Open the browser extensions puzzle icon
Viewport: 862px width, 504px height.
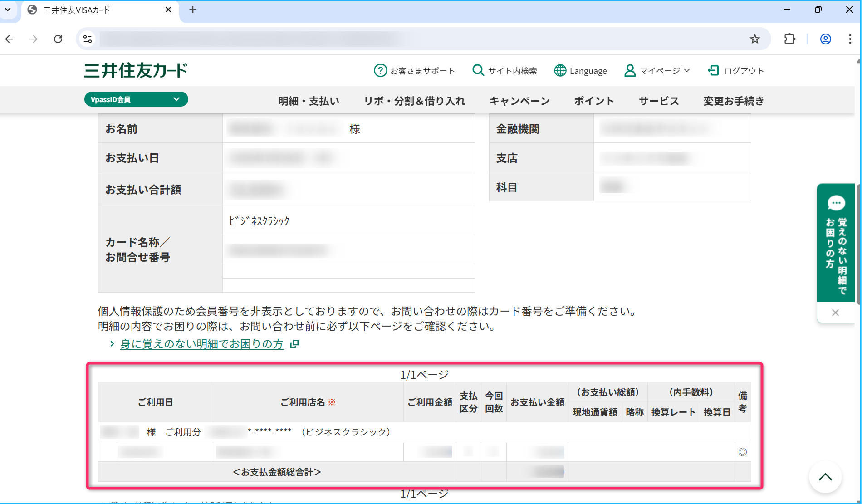coord(789,39)
